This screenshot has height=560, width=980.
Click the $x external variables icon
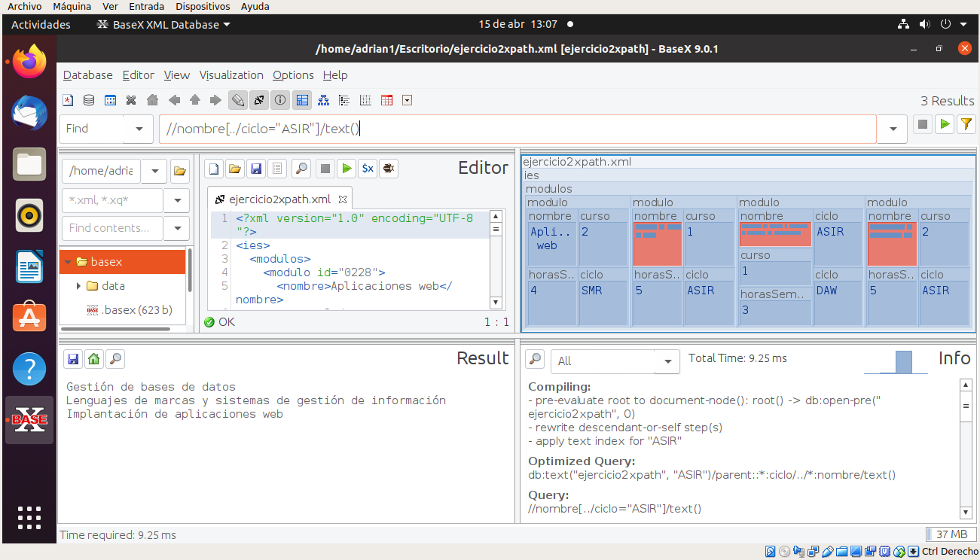click(367, 169)
